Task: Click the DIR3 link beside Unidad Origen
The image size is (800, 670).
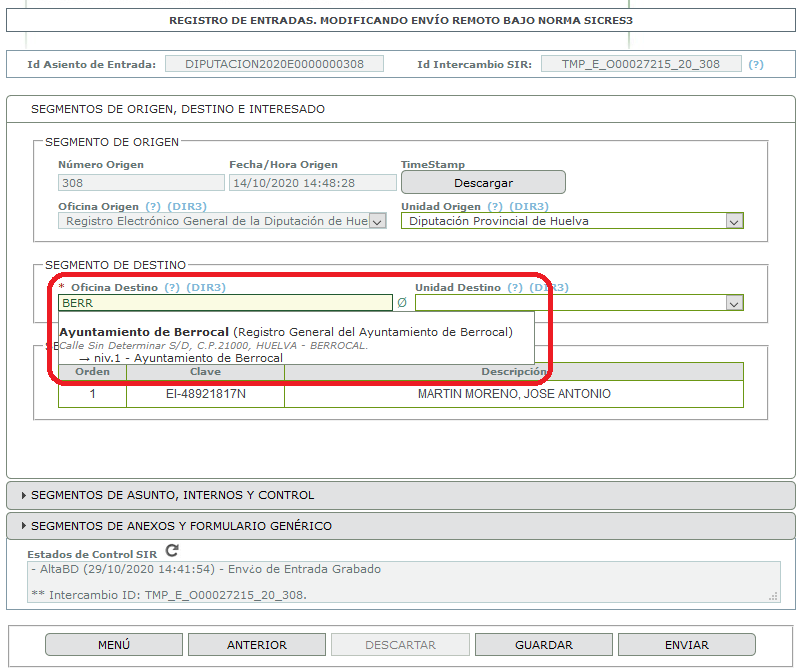Action: coord(529,207)
